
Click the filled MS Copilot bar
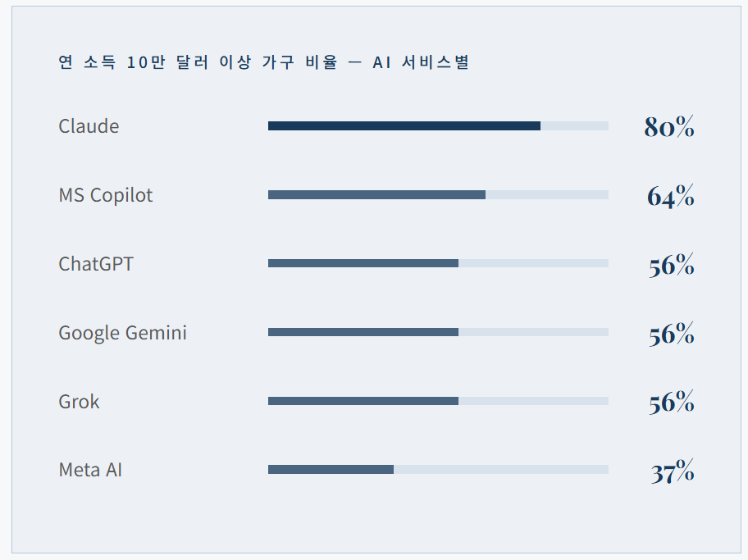tap(376, 195)
